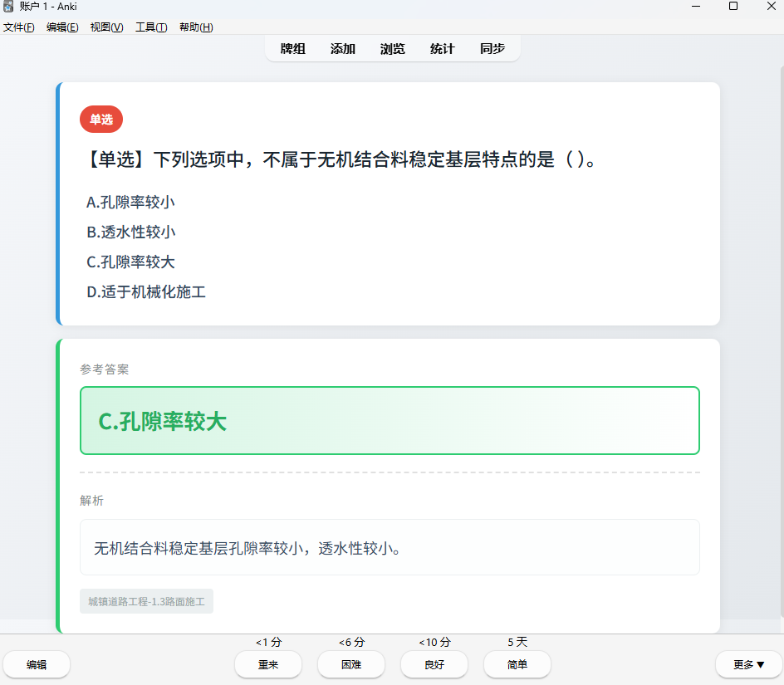Click the Anki app icon in title bar

click(8, 7)
